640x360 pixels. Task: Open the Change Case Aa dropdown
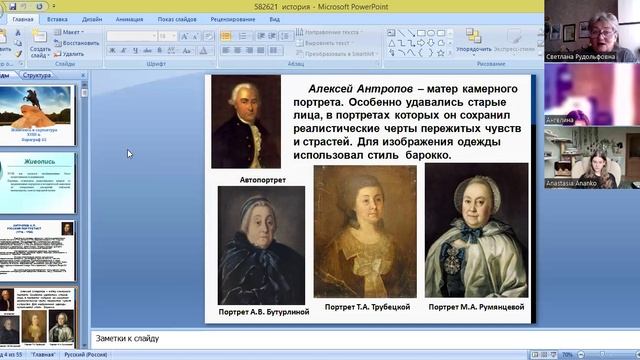coord(187,51)
